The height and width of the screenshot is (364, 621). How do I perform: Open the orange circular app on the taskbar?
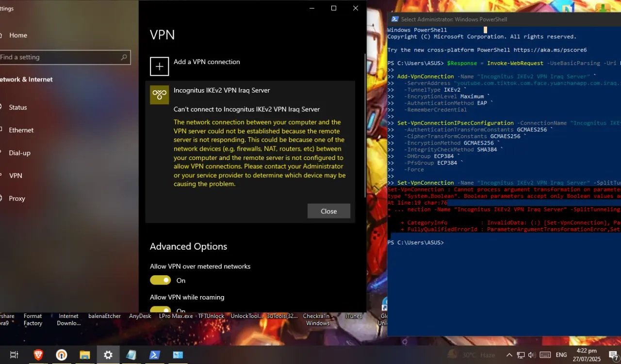coord(62,355)
